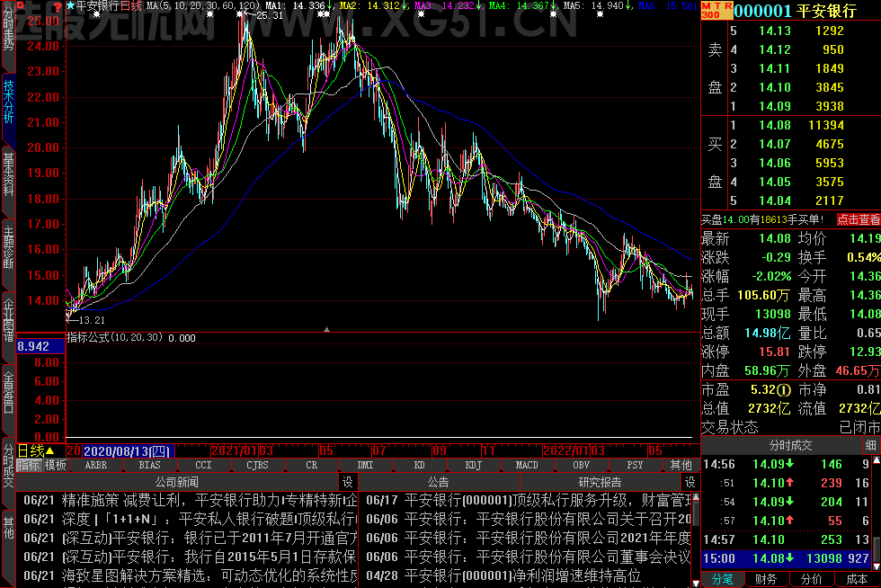
Task: Click the 000001 平安银行 stock title
Action: coord(795,11)
